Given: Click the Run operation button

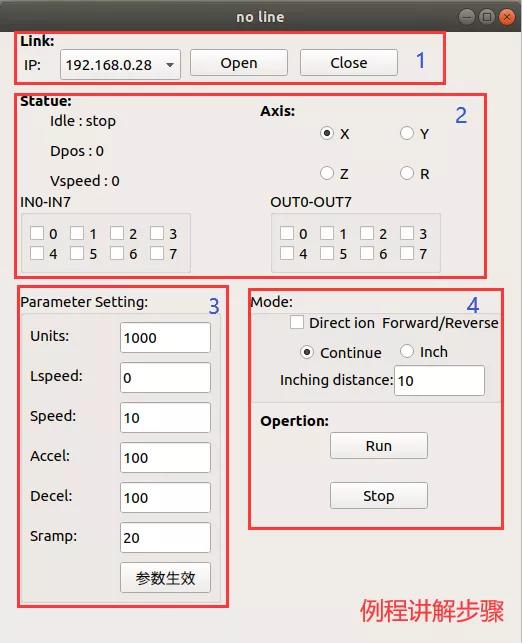Looking at the screenshot, I should tap(378, 446).
